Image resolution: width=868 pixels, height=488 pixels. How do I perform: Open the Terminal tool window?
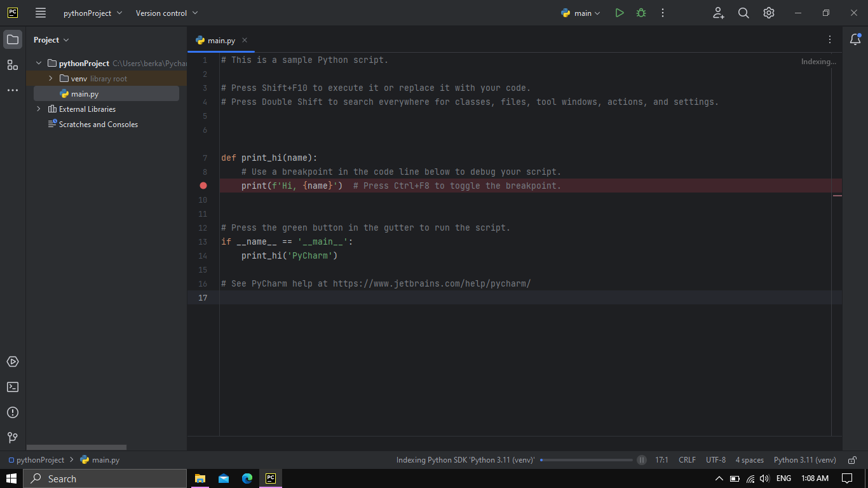point(13,387)
